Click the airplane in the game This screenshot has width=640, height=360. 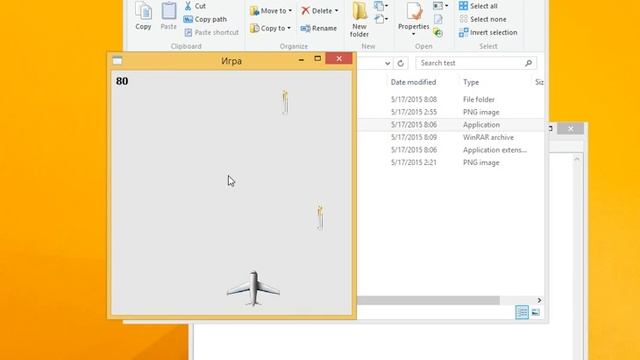253,289
